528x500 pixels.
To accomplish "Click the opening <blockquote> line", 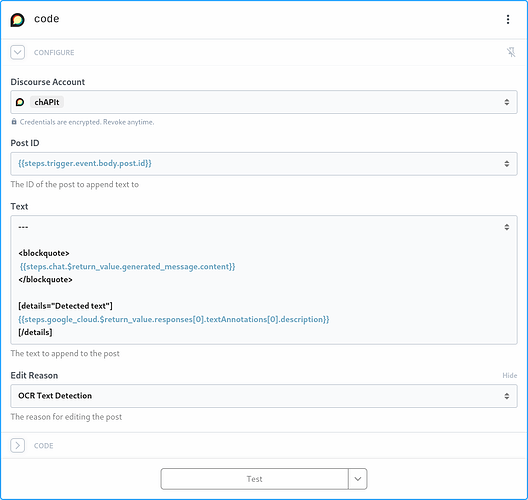I will click(44, 253).
